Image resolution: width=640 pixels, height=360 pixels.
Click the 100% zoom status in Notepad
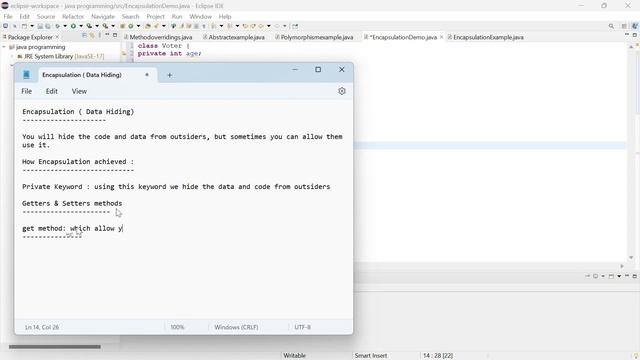pos(177,327)
